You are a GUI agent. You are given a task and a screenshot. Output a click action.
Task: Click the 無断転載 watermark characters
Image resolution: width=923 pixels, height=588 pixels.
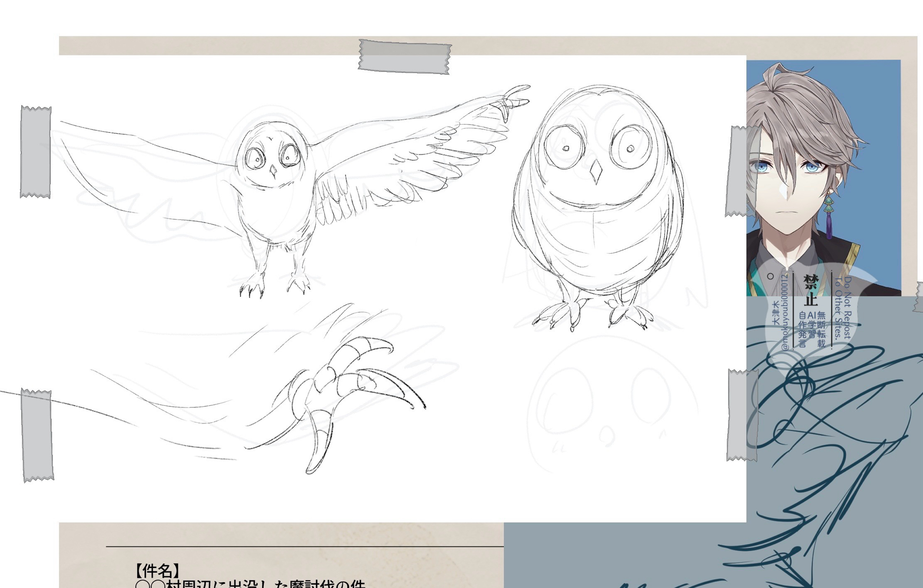pyautogui.click(x=821, y=329)
